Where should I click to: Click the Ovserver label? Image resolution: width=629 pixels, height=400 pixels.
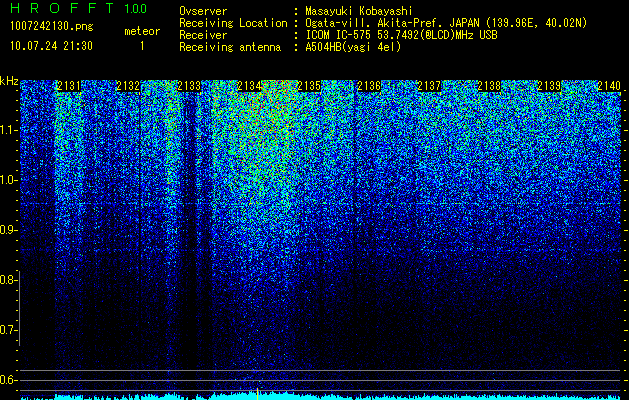203,11
